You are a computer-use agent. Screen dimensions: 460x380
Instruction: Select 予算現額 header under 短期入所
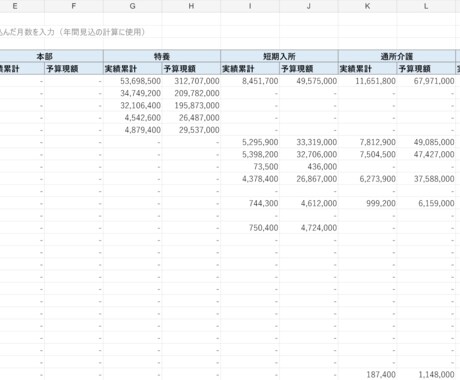point(308,69)
